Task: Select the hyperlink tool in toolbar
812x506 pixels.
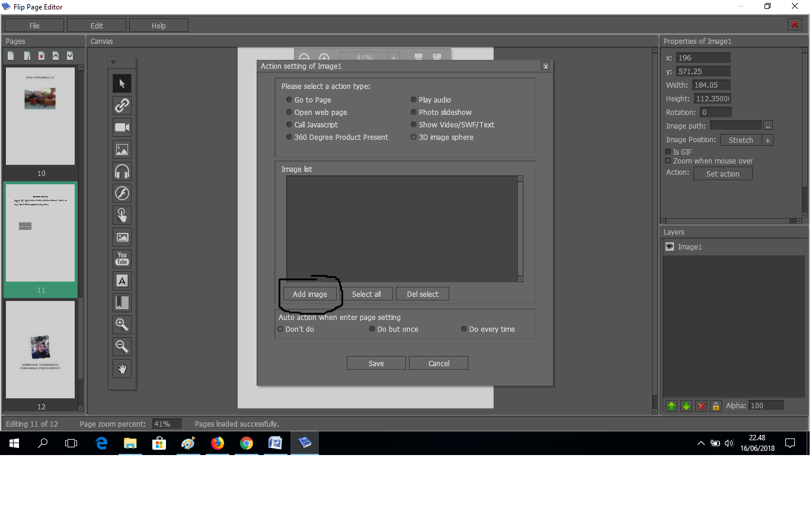Action: click(122, 105)
